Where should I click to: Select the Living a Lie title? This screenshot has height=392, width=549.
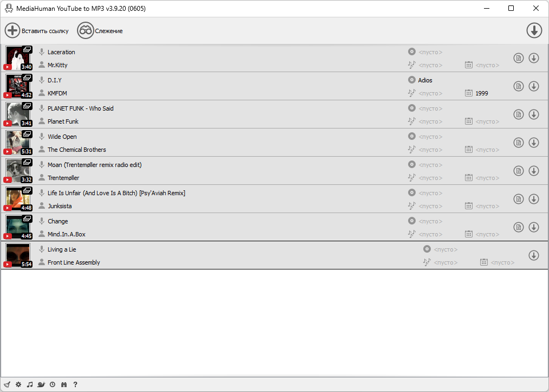click(x=62, y=249)
